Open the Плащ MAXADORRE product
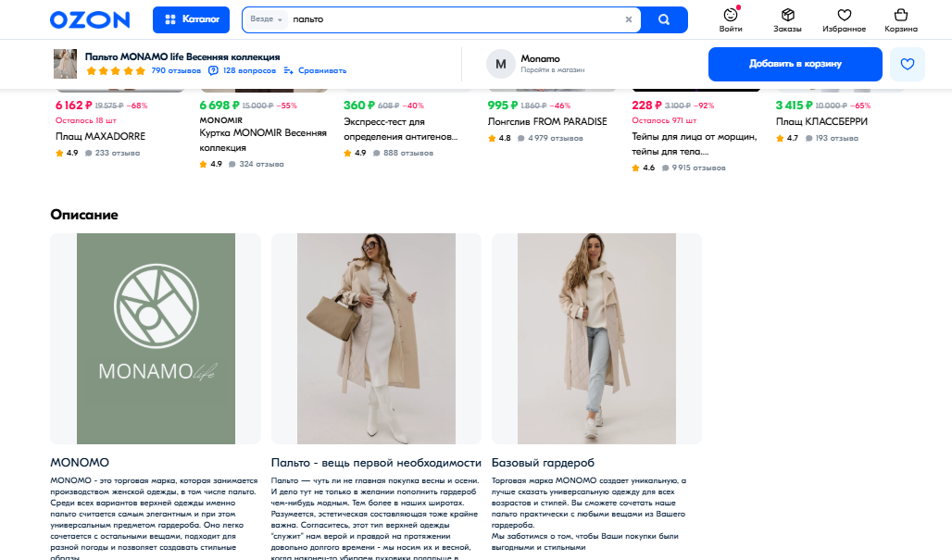 [100, 136]
